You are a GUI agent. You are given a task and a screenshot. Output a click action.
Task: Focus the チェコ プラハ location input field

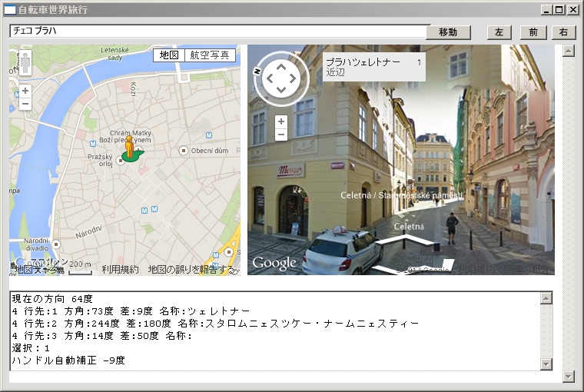tap(218, 31)
